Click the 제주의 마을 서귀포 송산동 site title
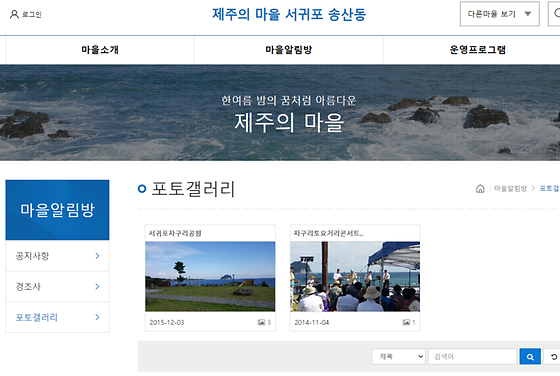 coord(289,15)
